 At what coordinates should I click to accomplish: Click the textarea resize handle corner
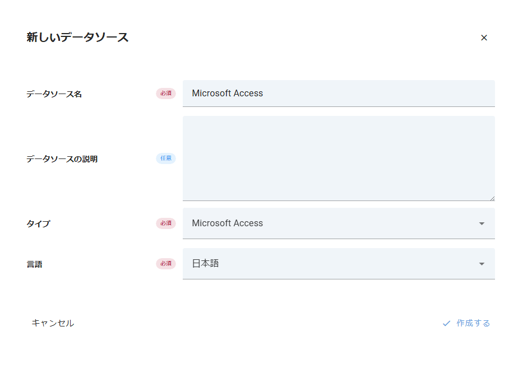pyautogui.click(x=492, y=198)
